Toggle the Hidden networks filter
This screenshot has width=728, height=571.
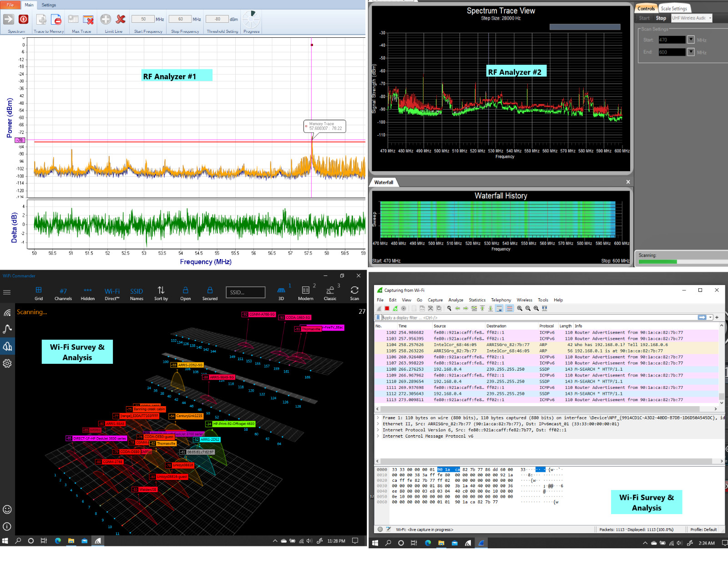tap(88, 293)
